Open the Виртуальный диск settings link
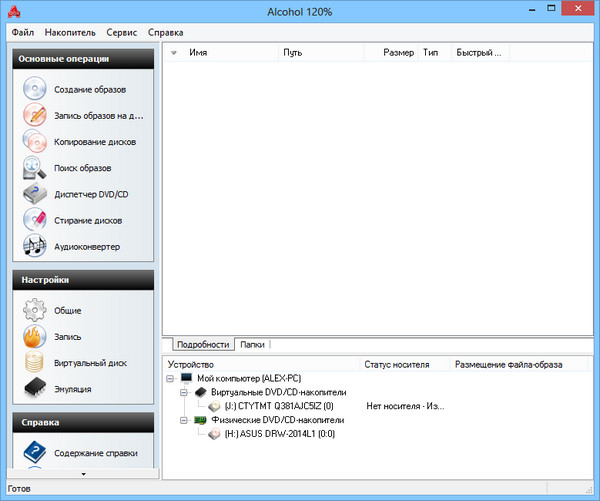600x501 pixels. click(89, 362)
